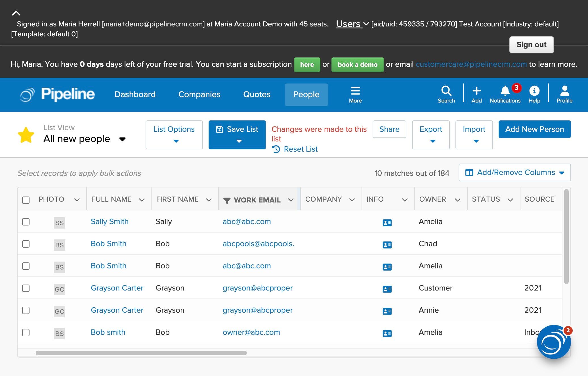The height and width of the screenshot is (376, 588).
Task: Collapse the admin banner chevron
Action: pos(16,13)
